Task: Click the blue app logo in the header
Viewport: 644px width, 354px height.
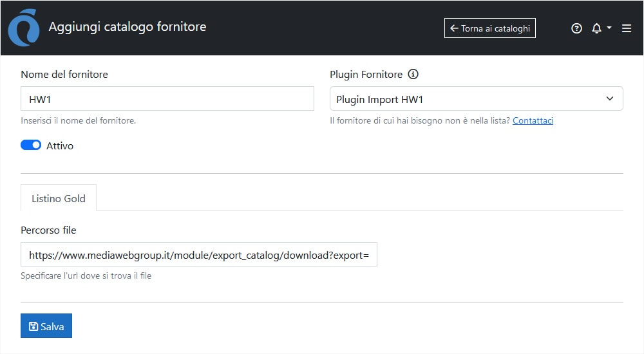Action: pos(24,28)
